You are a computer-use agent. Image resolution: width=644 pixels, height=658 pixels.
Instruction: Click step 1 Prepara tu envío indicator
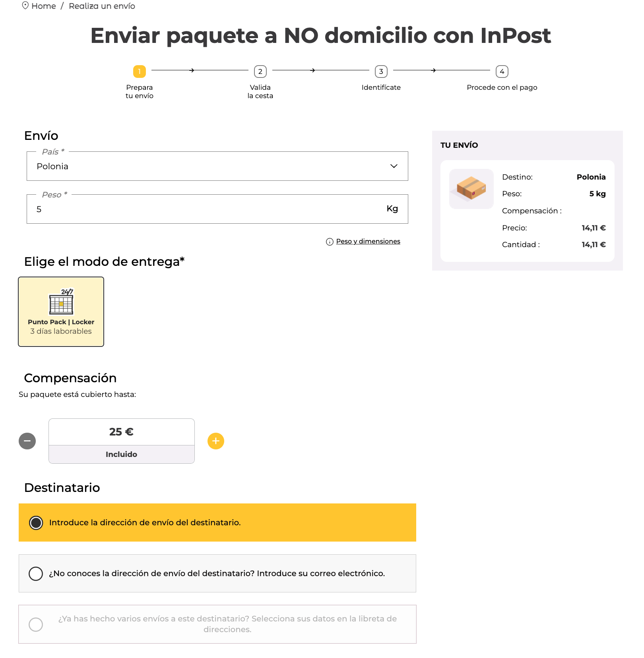tap(140, 72)
